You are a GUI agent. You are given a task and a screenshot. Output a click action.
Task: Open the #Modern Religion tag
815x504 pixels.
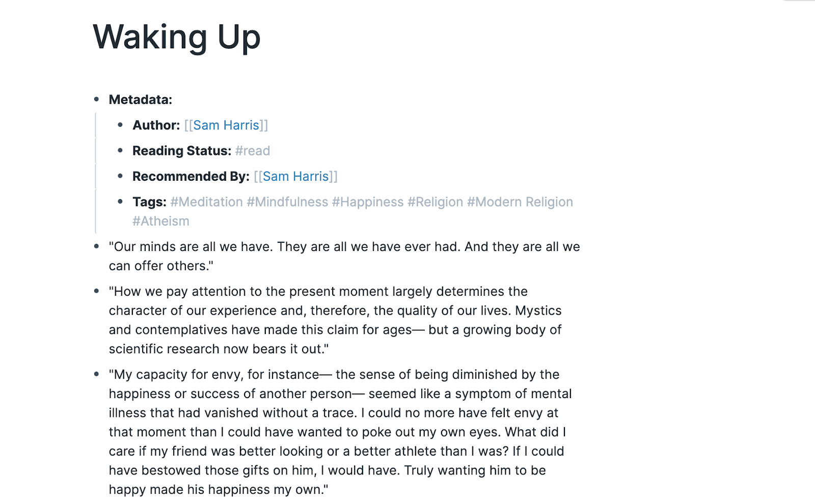click(x=520, y=202)
